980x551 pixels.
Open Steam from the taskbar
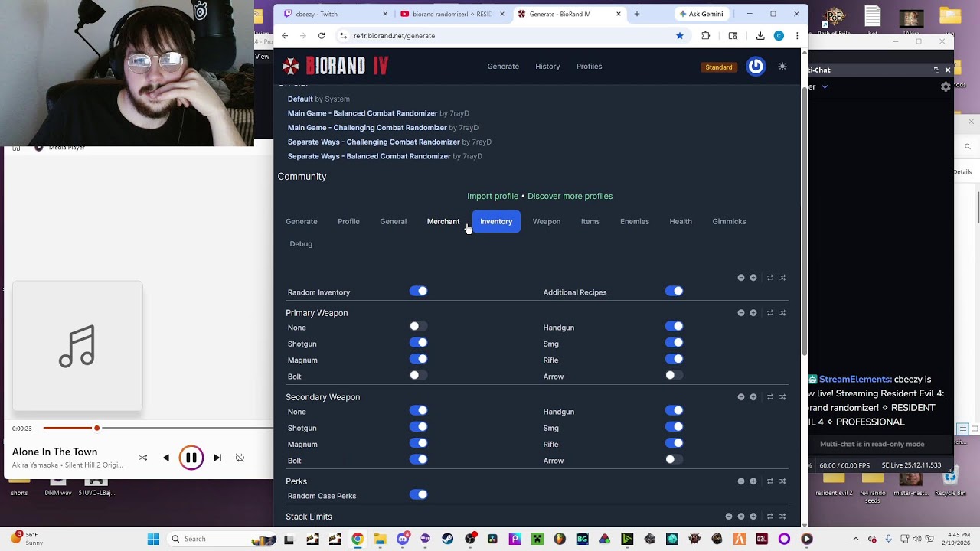(447, 539)
